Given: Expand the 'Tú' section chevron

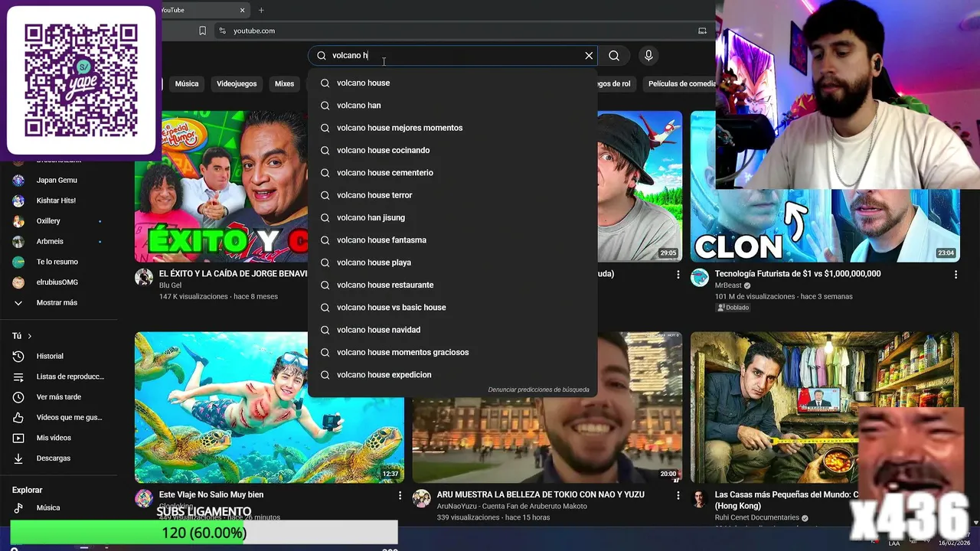Looking at the screenshot, I should (x=30, y=336).
